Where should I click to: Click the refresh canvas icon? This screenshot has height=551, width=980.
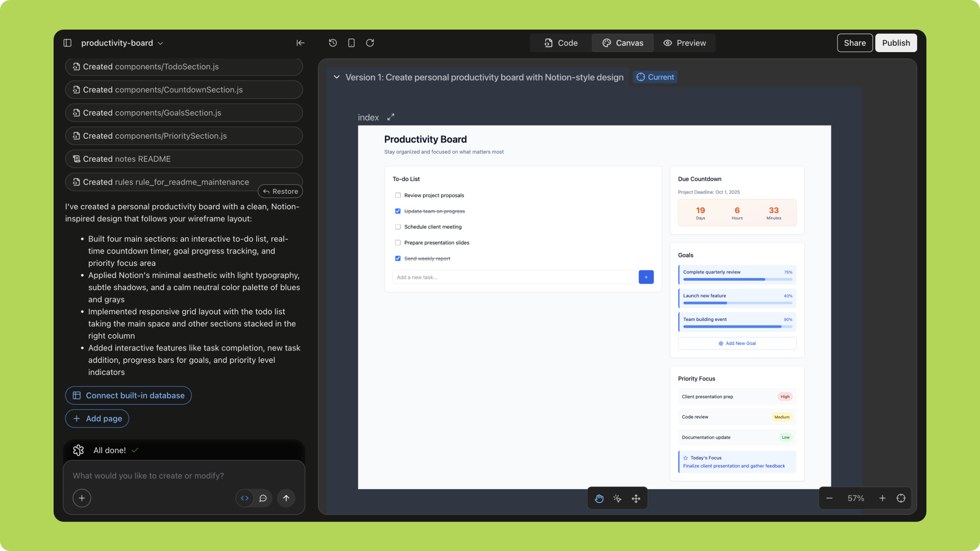click(370, 43)
